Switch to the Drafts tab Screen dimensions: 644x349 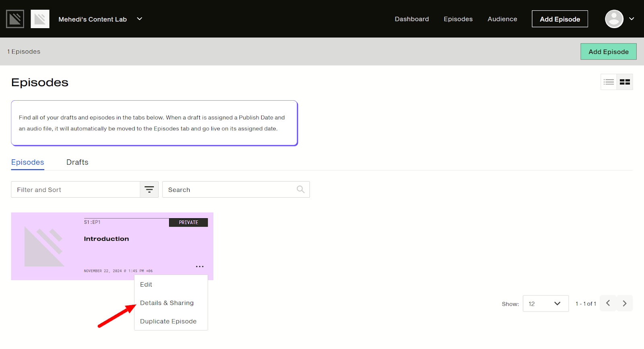pyautogui.click(x=77, y=162)
